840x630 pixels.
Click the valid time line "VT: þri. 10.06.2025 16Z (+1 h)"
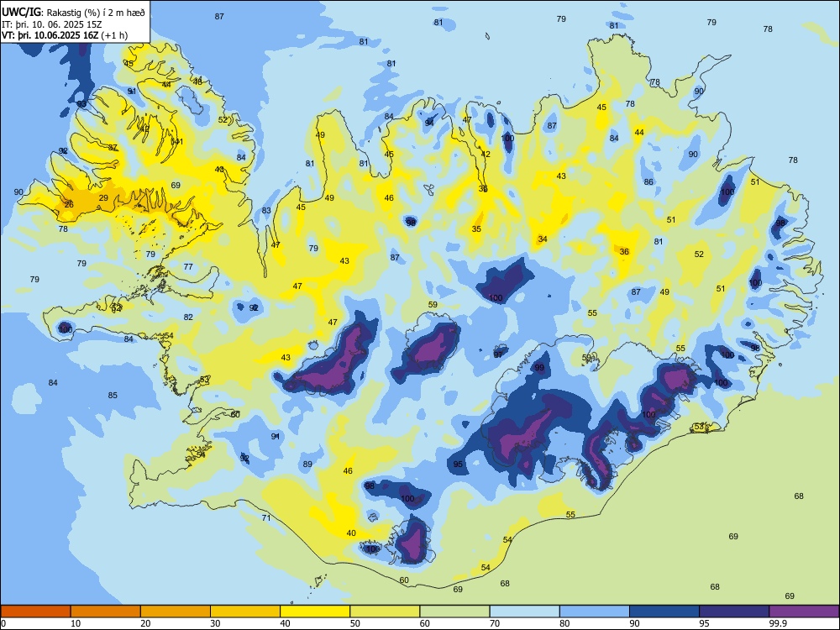tap(65, 35)
